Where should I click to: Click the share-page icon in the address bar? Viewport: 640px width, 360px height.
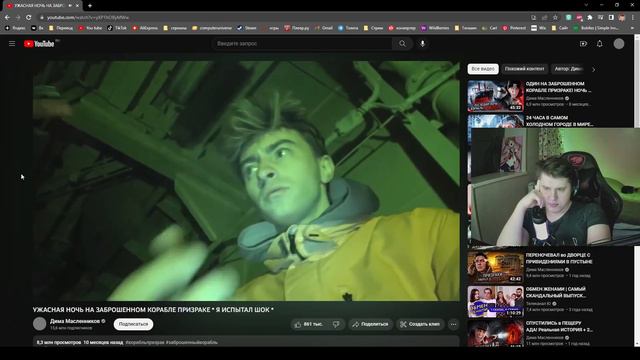coord(544,18)
